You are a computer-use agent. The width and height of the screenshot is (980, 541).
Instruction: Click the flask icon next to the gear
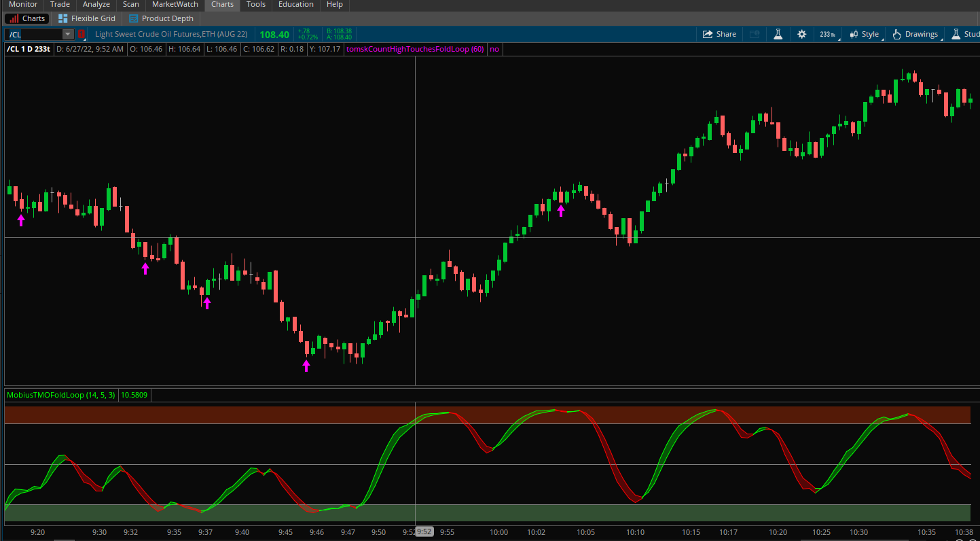pos(778,34)
